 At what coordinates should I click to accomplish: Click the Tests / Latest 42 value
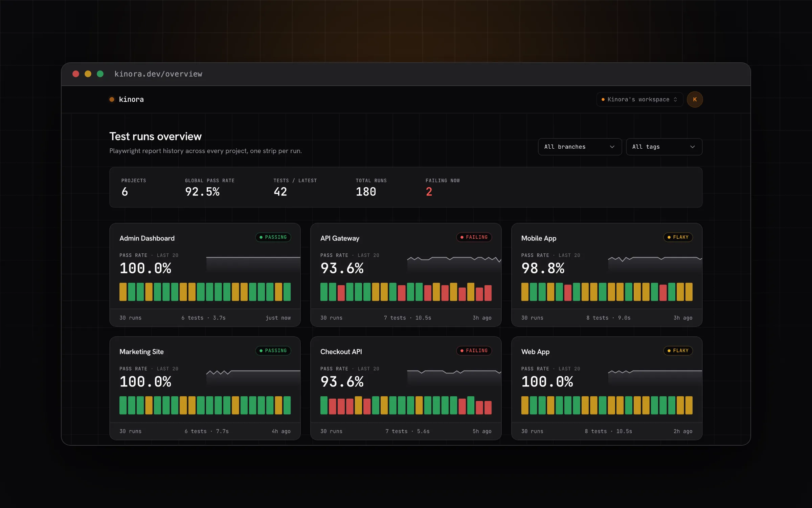click(280, 192)
